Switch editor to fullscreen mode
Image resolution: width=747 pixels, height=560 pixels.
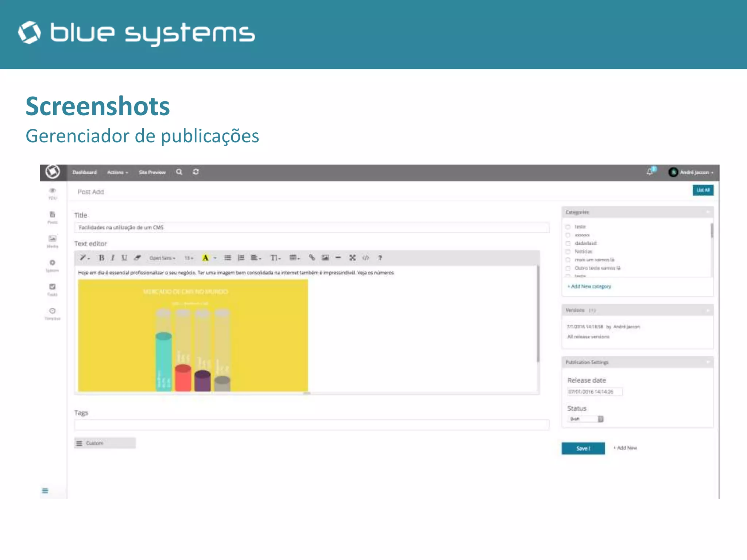tap(352, 258)
